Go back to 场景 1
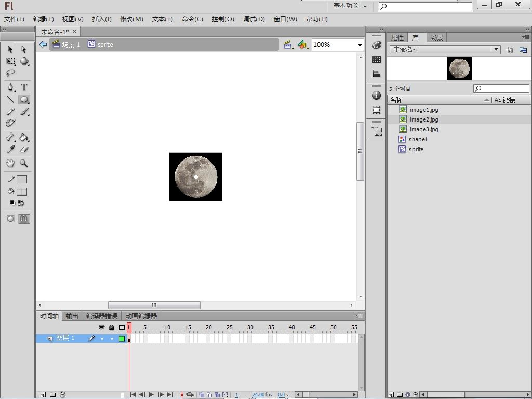 click(x=71, y=45)
